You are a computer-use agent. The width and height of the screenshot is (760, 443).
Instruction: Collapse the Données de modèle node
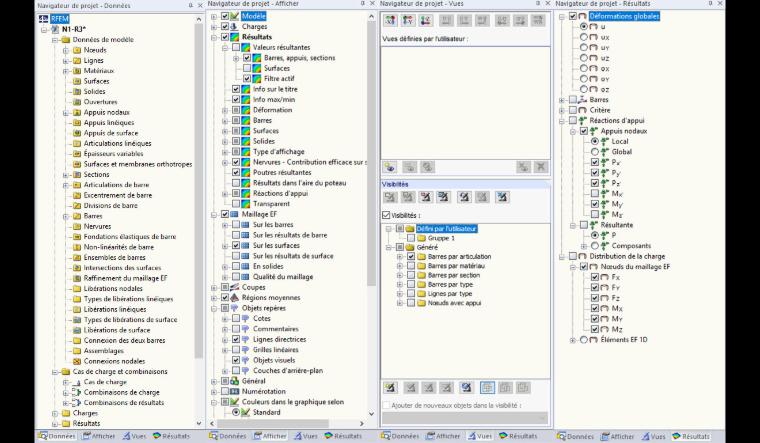[x=55, y=40]
